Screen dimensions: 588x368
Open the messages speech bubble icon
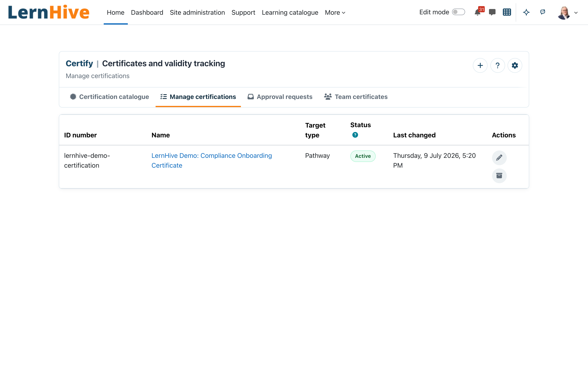pyautogui.click(x=492, y=12)
